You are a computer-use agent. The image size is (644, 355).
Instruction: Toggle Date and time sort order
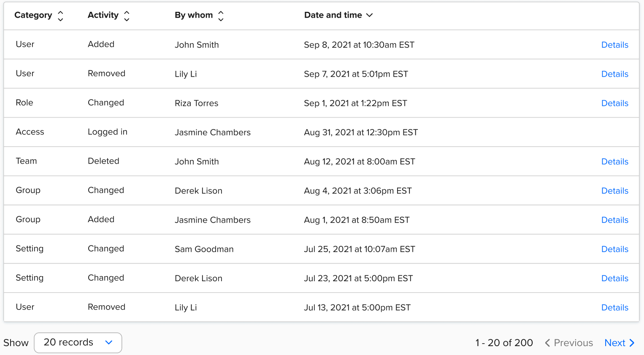click(x=338, y=15)
